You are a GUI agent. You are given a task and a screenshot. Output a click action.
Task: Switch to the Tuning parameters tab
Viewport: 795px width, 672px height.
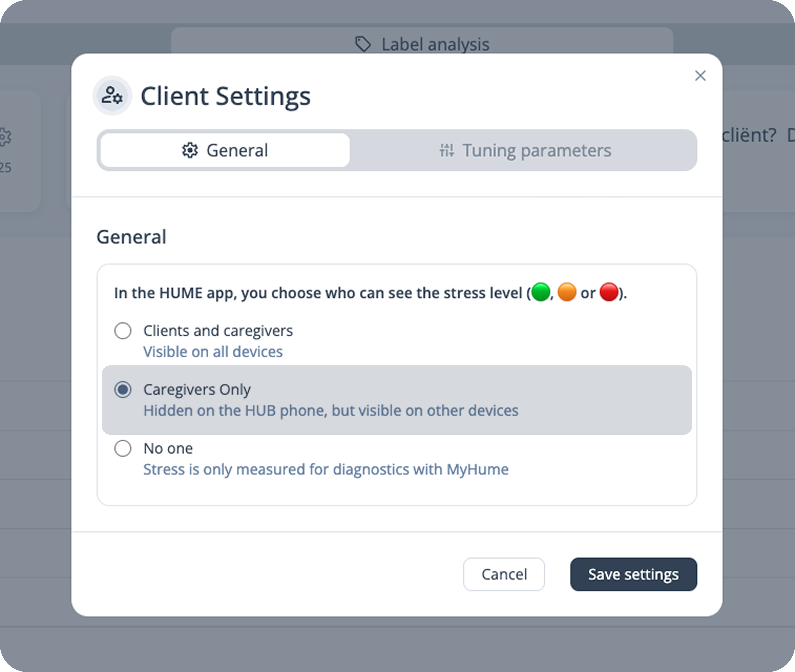[525, 150]
